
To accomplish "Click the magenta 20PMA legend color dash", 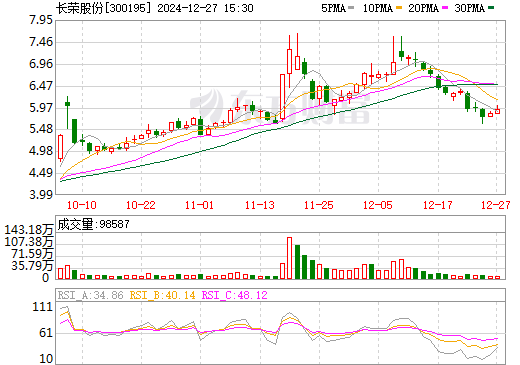I will (x=445, y=8).
